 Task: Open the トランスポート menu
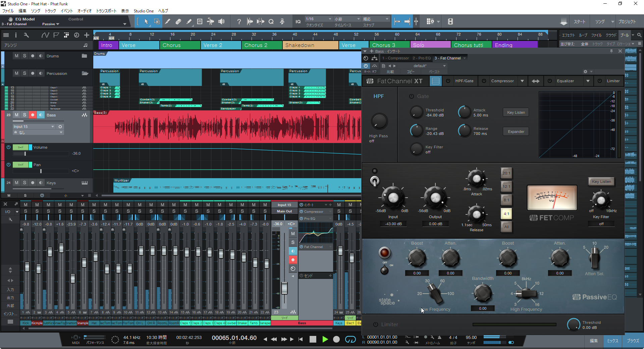point(106,11)
